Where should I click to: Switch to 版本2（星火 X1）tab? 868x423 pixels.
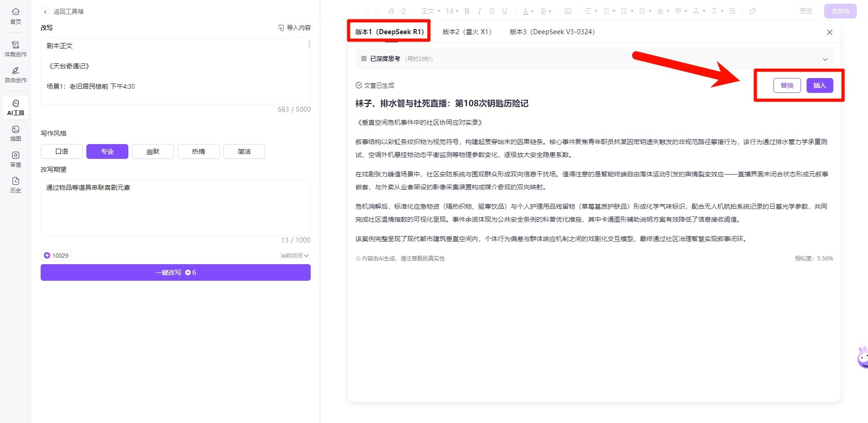tap(467, 31)
